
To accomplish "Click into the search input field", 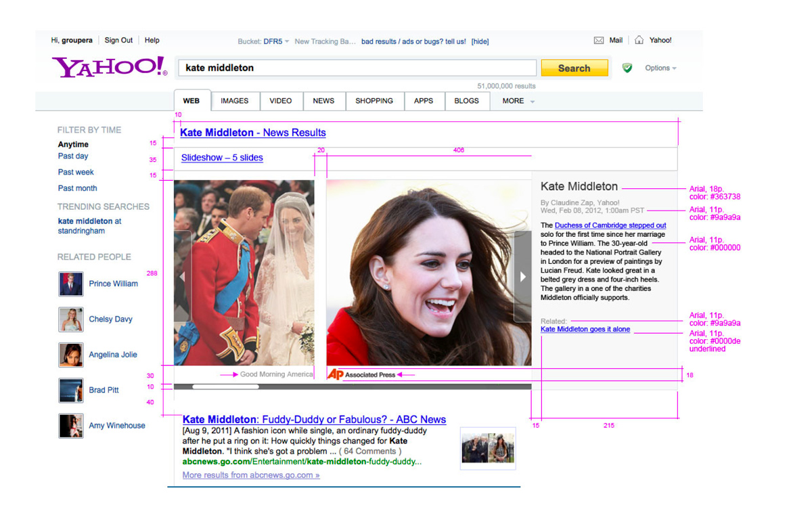I will [357, 68].
